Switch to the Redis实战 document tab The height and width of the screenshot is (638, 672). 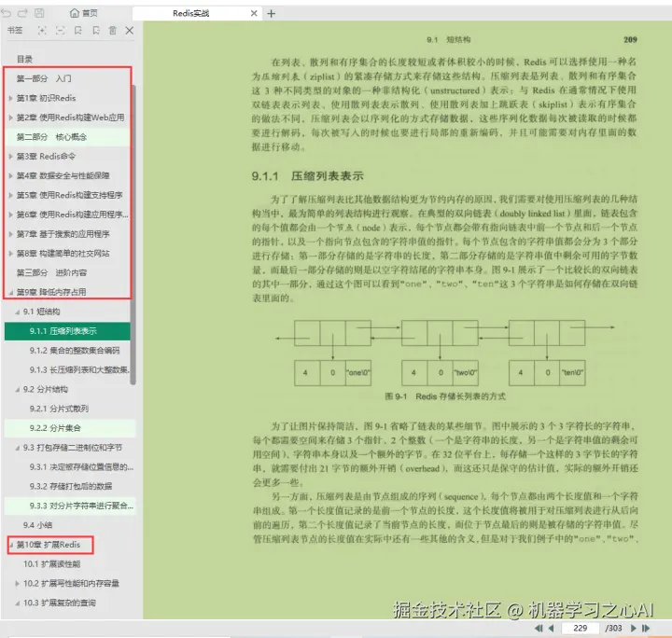pyautogui.click(x=190, y=13)
